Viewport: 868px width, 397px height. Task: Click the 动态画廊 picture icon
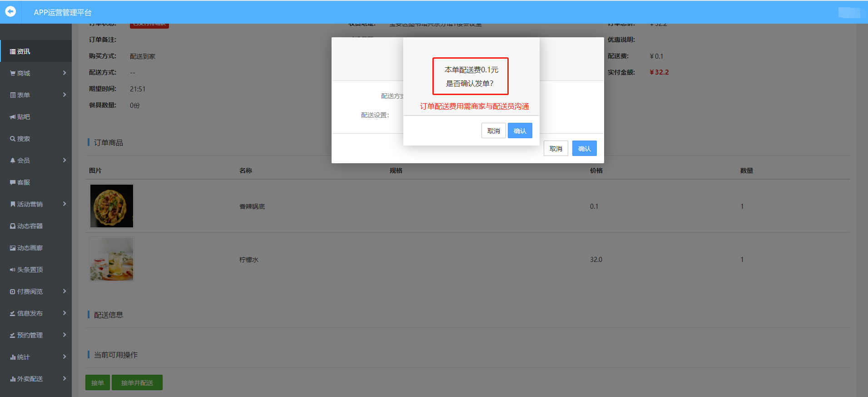(x=13, y=248)
